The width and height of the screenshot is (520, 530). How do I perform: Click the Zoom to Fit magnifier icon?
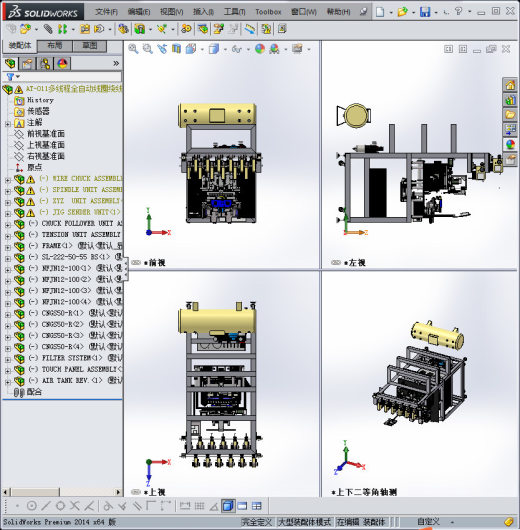point(133,49)
